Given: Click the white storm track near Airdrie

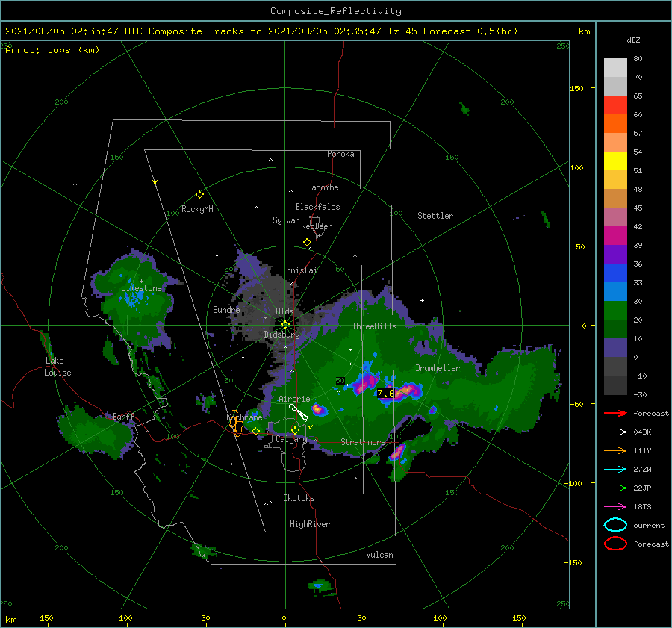Looking at the screenshot, I should pyautogui.click(x=298, y=412).
